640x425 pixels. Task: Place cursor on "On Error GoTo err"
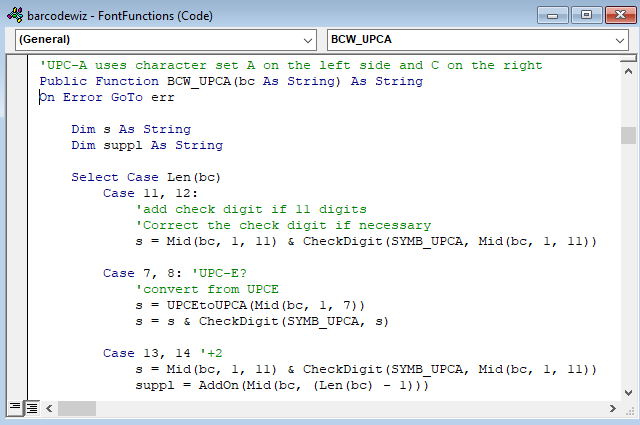point(107,97)
